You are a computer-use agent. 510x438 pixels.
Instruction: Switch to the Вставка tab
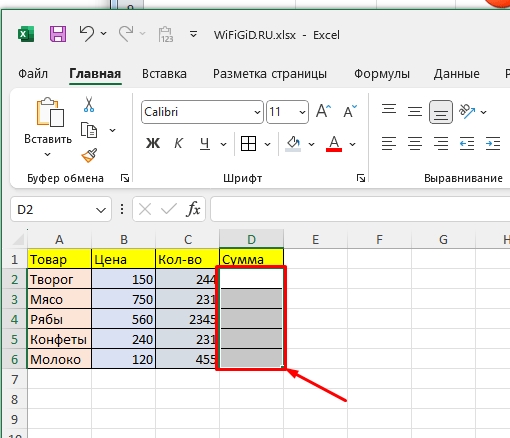pos(164,74)
